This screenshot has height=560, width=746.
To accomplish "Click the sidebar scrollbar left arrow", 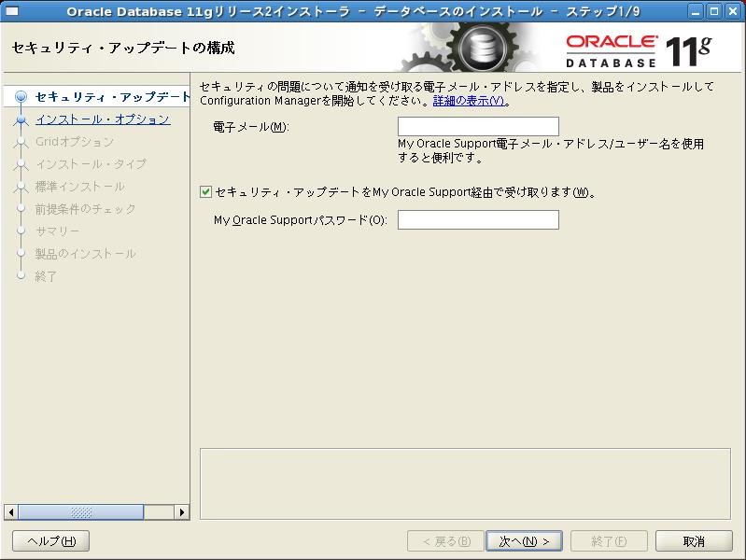I will (11, 512).
